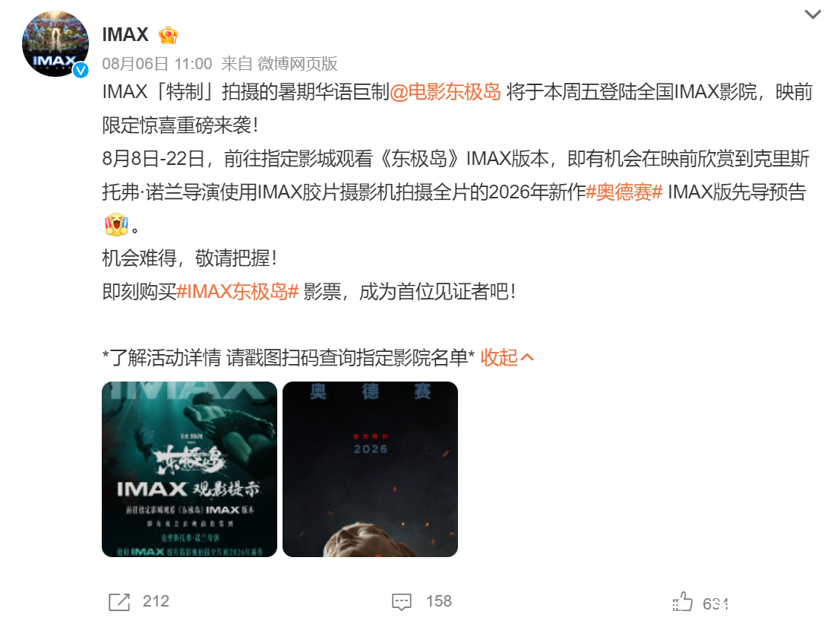Click the repost count 212
The image size is (840, 624).
coord(156,601)
